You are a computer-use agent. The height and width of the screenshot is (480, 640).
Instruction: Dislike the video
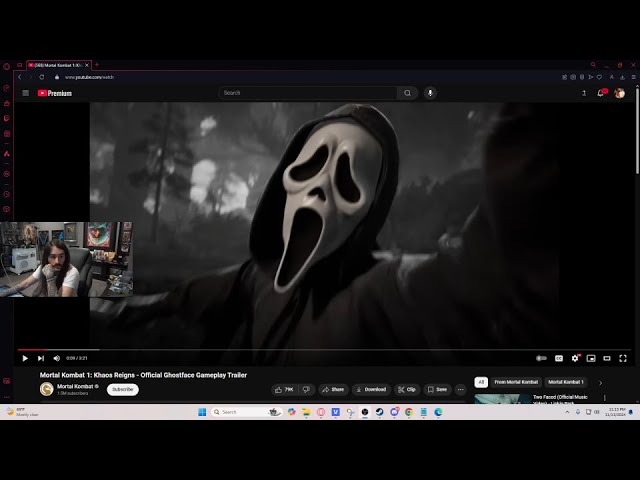pyautogui.click(x=307, y=389)
